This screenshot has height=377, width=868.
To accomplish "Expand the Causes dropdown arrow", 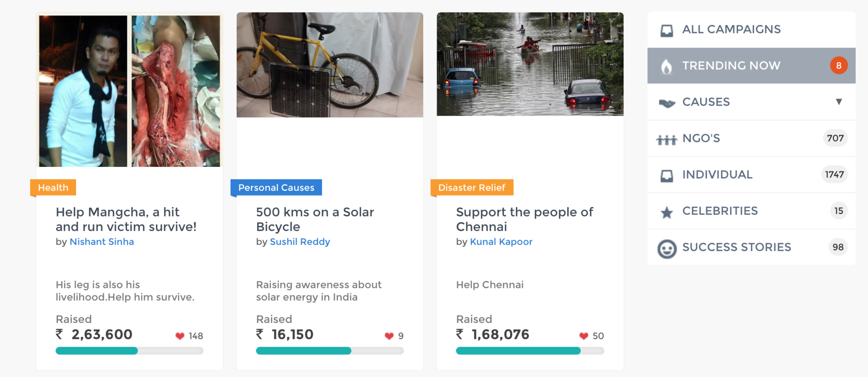I will tap(839, 102).
